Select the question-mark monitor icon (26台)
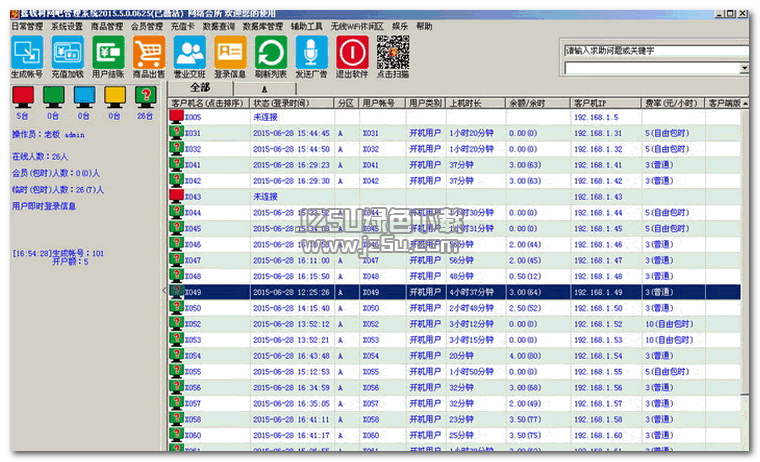760x462 pixels. [x=145, y=97]
